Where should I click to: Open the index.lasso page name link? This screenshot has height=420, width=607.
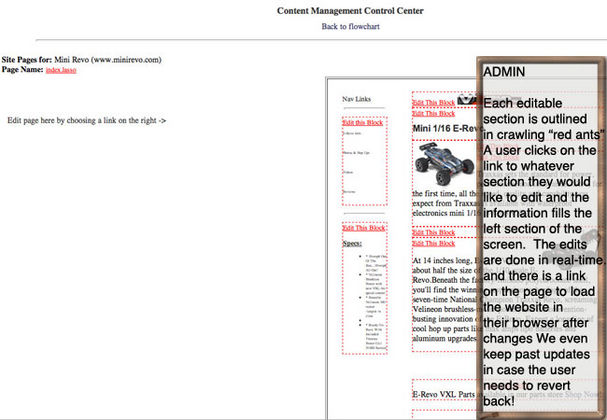(x=61, y=70)
